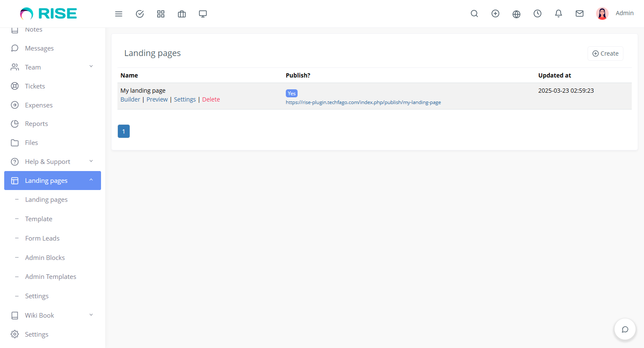Screen dimensions: 644x348
Task: Click the quick-add plus icon
Action: click(x=495, y=13)
